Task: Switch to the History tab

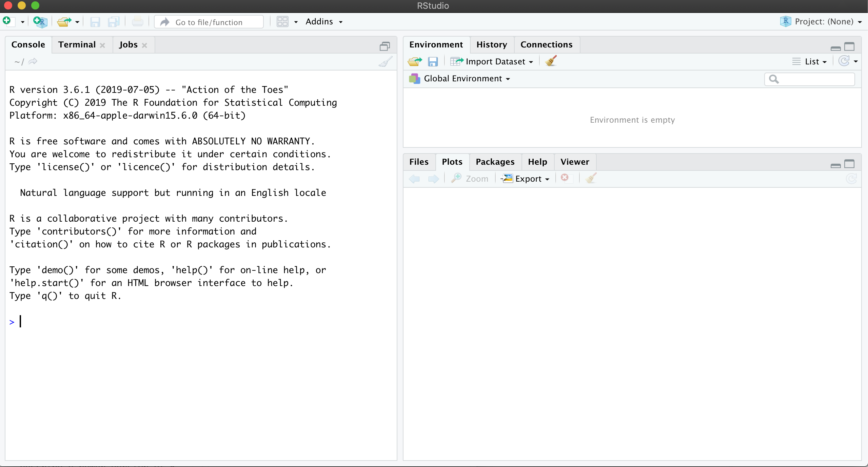Action: tap(492, 44)
